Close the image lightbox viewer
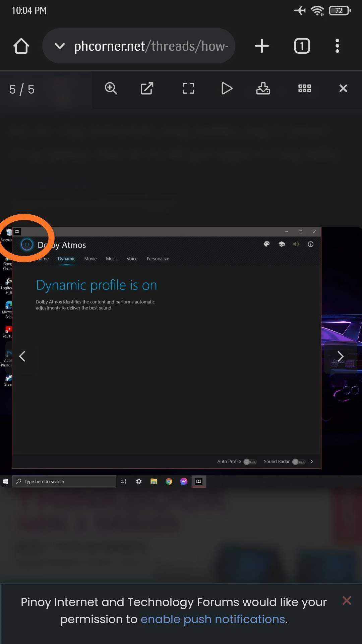 (x=343, y=89)
